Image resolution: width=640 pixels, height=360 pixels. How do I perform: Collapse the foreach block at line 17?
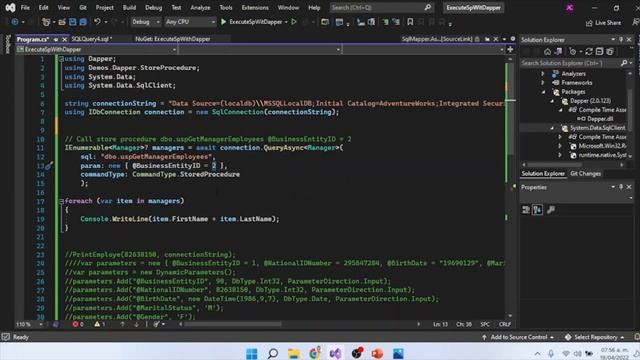(x=61, y=201)
